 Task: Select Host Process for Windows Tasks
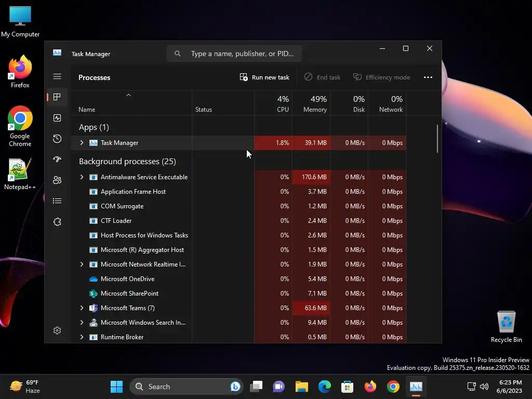click(238, 235)
